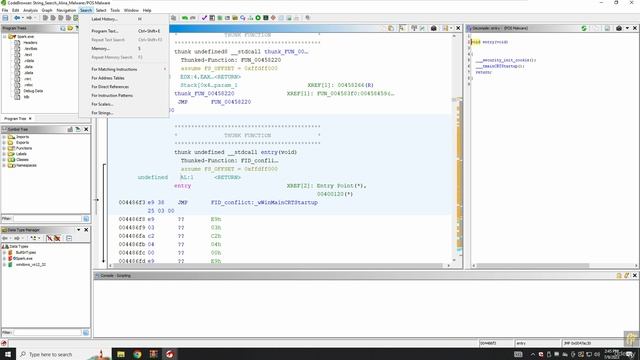This screenshot has height=360, width=640.
Task: Open the Tools menu
Action: pos(115,10)
